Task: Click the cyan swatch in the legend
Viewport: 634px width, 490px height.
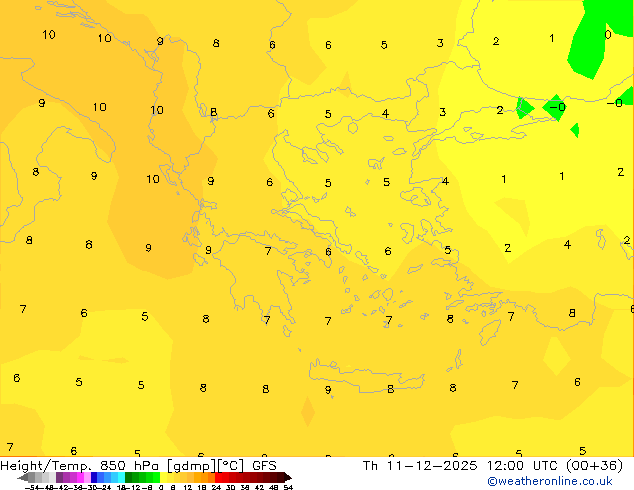Action: pos(121,477)
